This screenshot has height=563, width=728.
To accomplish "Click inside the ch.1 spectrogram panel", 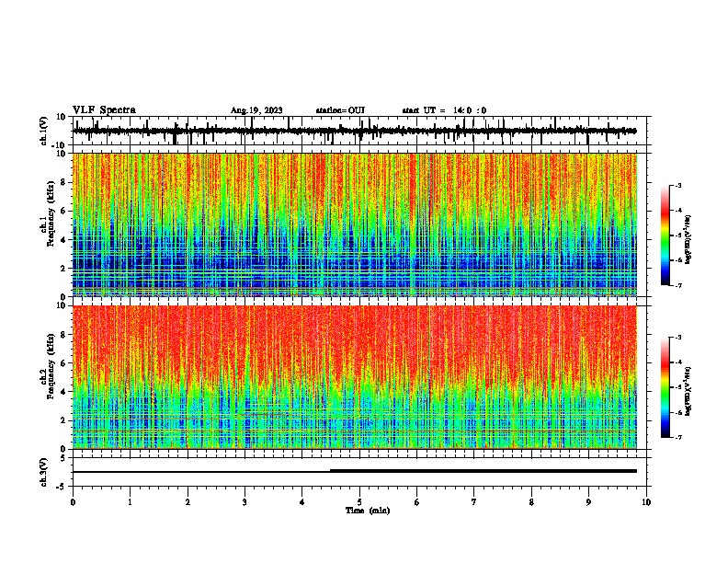I will [355, 224].
